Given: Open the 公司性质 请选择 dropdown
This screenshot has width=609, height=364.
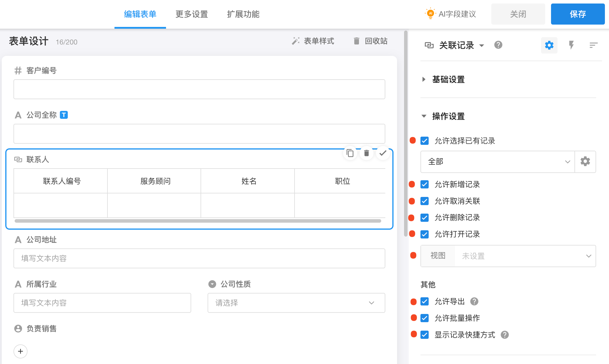Looking at the screenshot, I should pyautogui.click(x=296, y=303).
